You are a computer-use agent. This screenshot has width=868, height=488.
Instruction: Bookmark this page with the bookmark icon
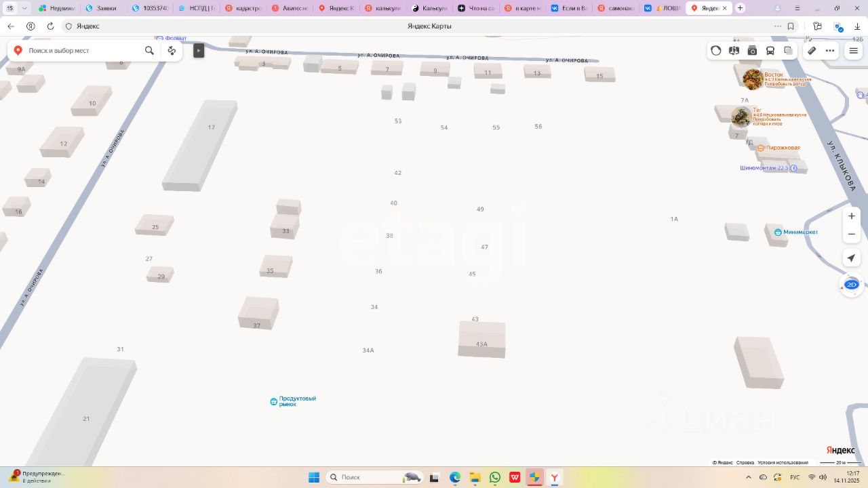pyautogui.click(x=791, y=26)
